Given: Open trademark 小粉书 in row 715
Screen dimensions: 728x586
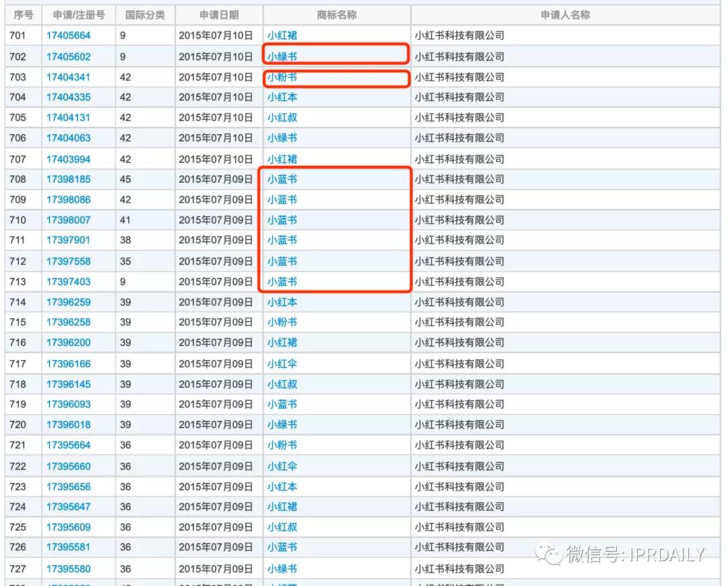Looking at the screenshot, I should coord(282,322).
